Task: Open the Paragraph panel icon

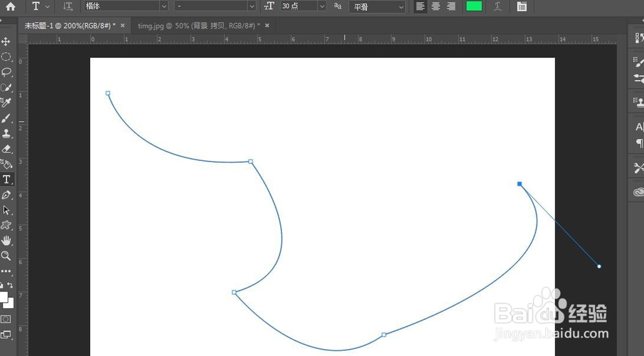Action: point(639,143)
